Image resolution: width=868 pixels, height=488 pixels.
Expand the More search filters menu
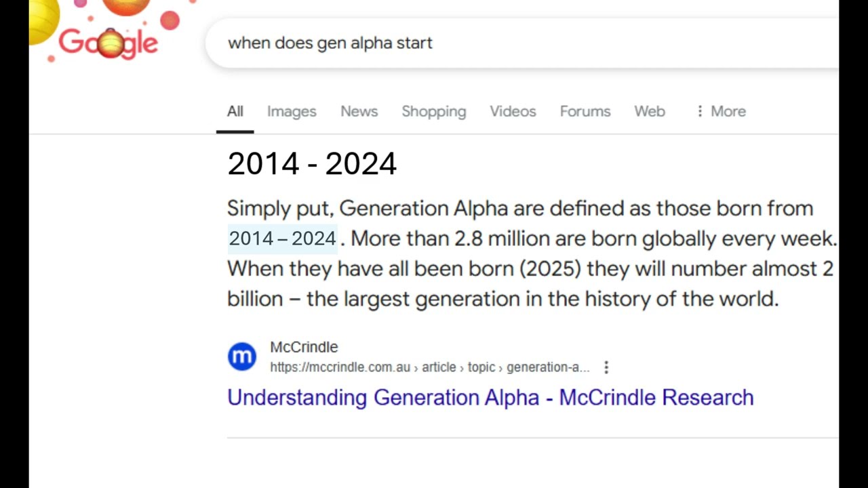721,111
